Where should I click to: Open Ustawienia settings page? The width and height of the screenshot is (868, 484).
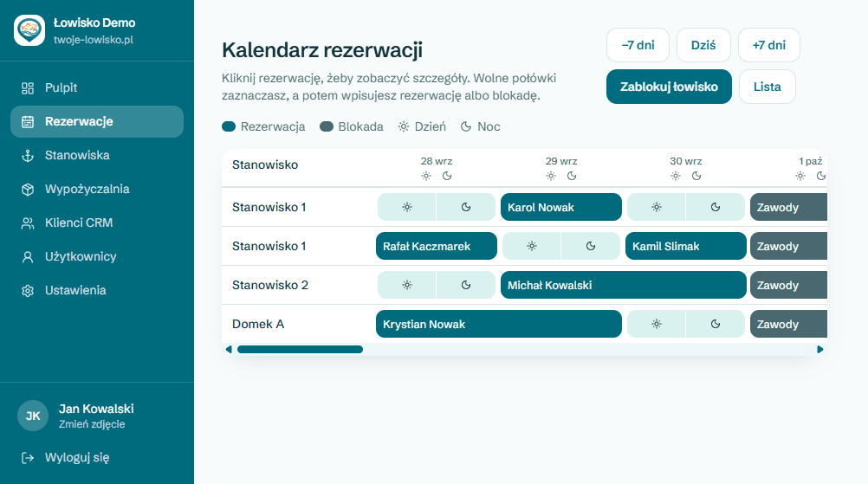(x=97, y=290)
